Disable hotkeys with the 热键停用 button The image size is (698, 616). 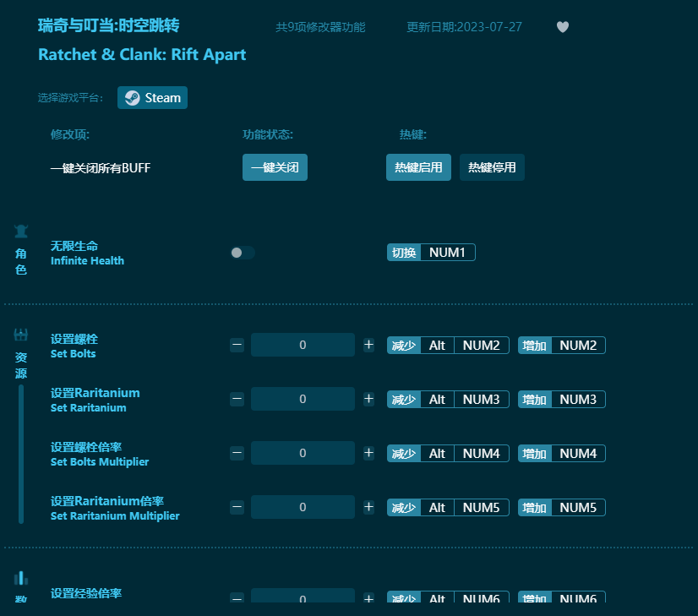click(491, 166)
